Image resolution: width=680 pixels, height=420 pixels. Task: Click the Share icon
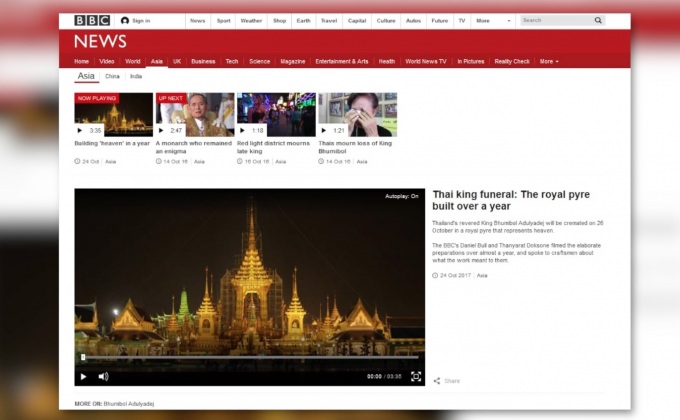point(437,381)
